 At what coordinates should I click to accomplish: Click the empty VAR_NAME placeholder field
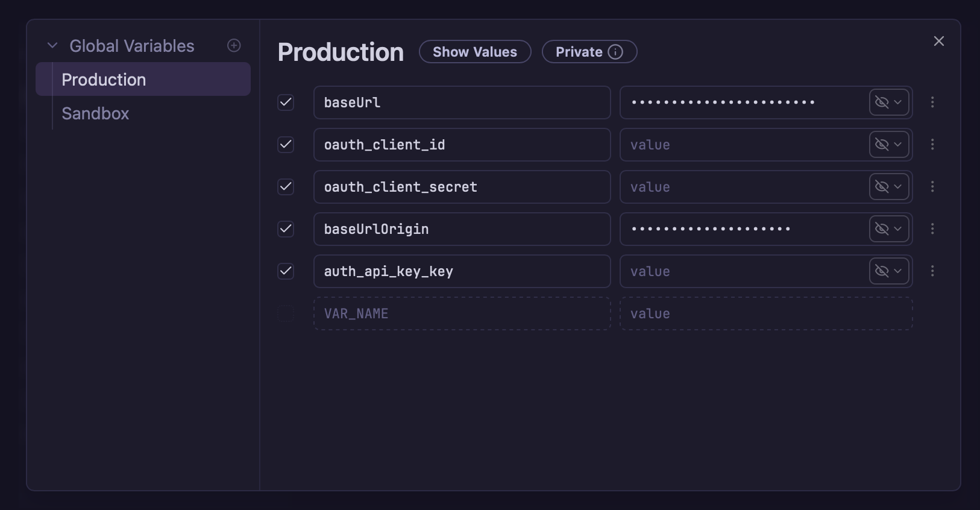(462, 313)
